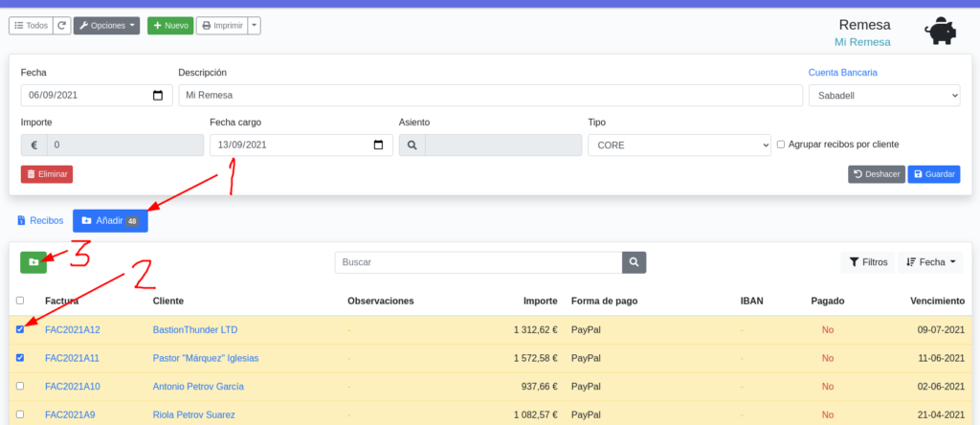
Task: Click the refresh icon next to Todos
Action: 61,26
